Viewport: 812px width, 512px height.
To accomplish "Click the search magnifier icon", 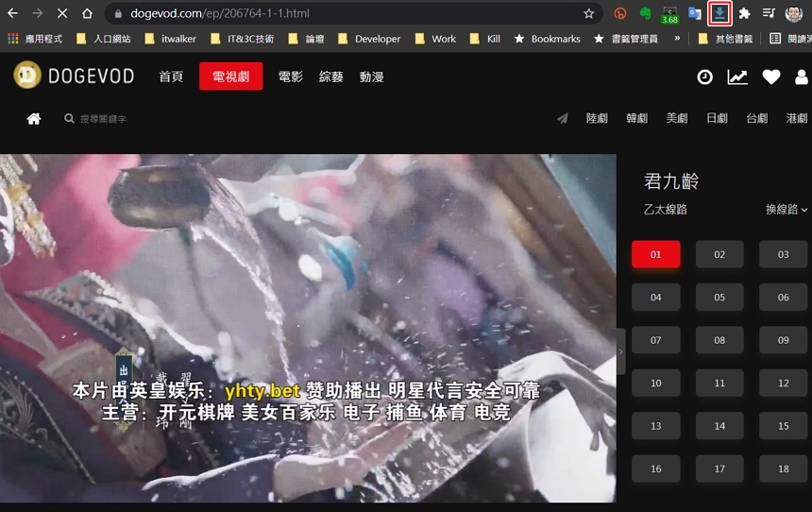I will [69, 119].
